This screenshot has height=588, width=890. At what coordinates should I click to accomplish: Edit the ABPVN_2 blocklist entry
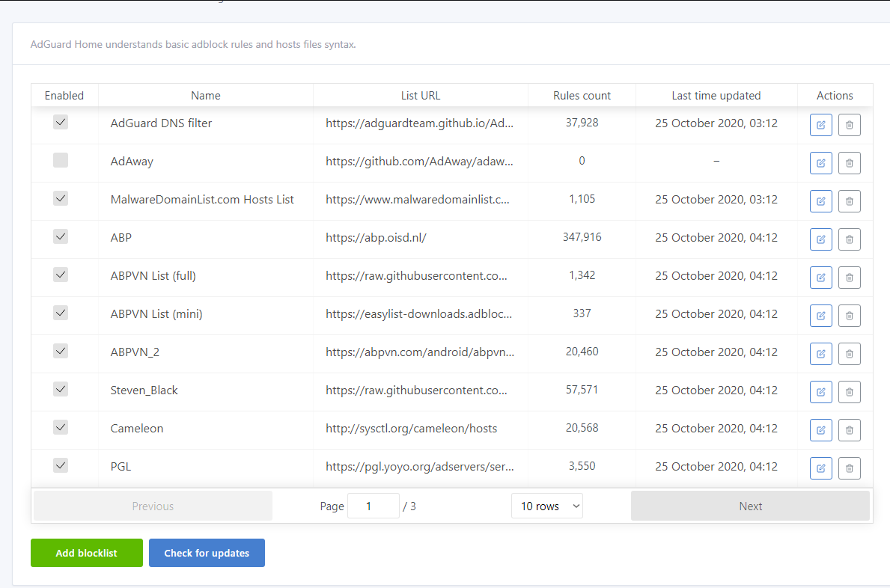820,354
